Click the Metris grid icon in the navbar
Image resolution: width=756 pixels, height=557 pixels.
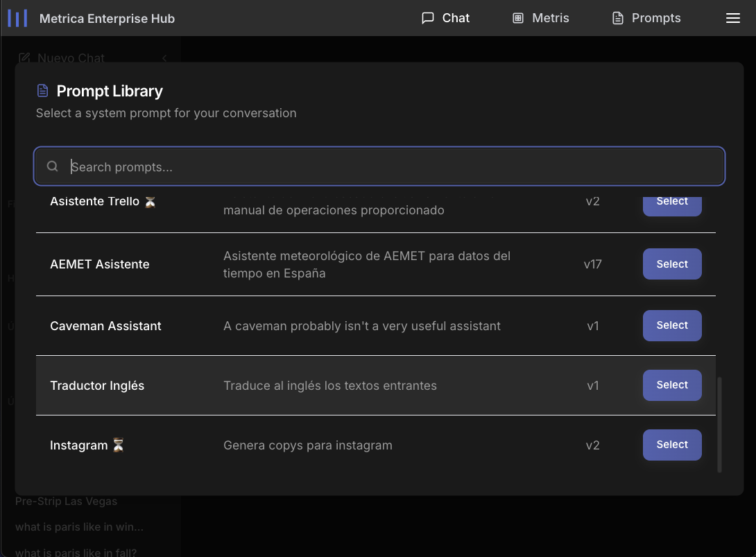(517, 18)
